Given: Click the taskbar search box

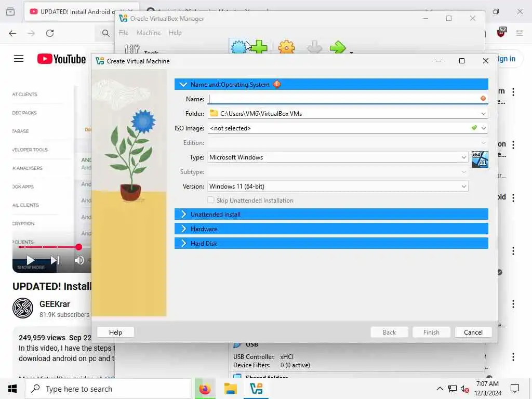Looking at the screenshot, I should pos(108,389).
